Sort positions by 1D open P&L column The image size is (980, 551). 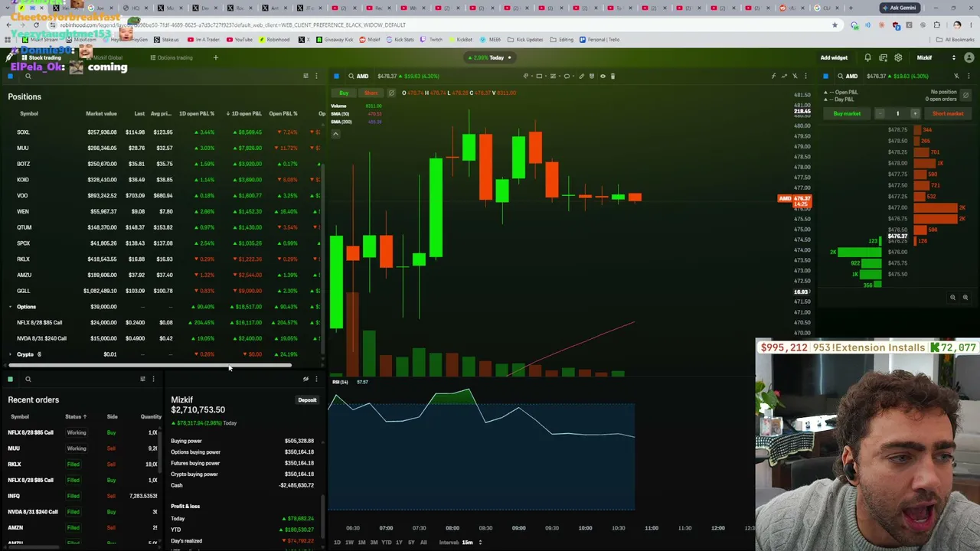[x=246, y=113]
